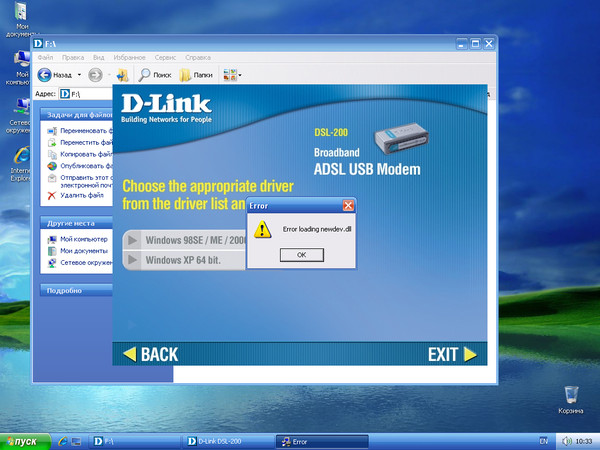The image size is (600, 450).
Task: Click the Переместить файл task link
Action: pyautogui.click(x=86, y=142)
